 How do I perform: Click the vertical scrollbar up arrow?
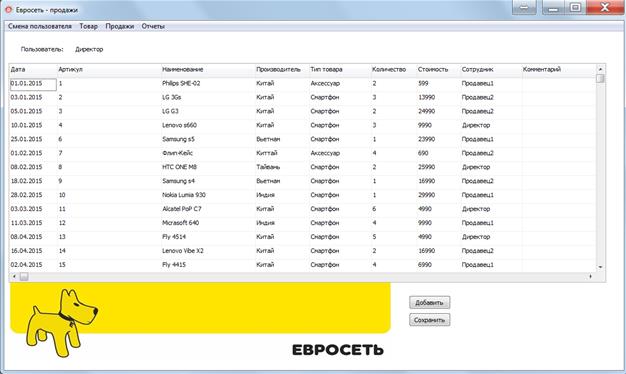[x=600, y=69]
